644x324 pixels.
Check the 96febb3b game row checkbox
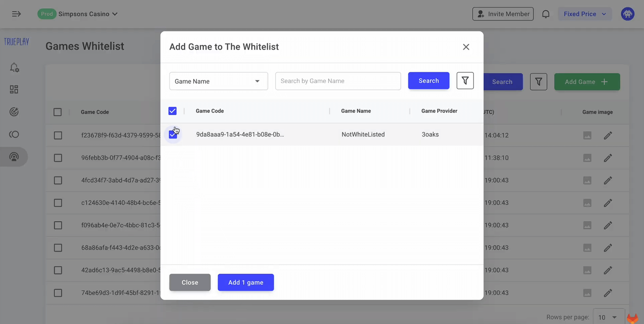tap(58, 158)
